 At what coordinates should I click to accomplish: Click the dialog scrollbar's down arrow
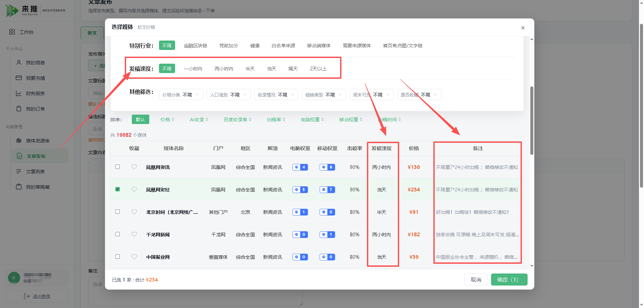[532, 266]
